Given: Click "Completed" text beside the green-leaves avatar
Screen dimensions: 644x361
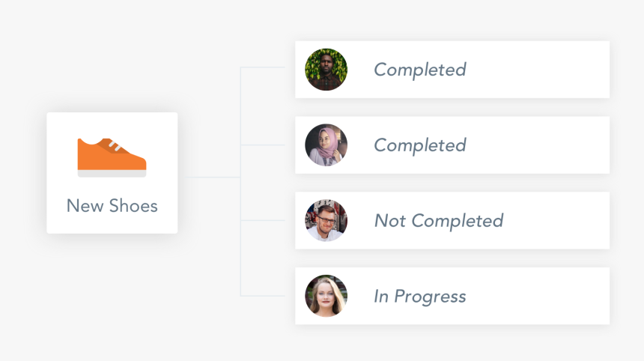Looking at the screenshot, I should 419,70.
